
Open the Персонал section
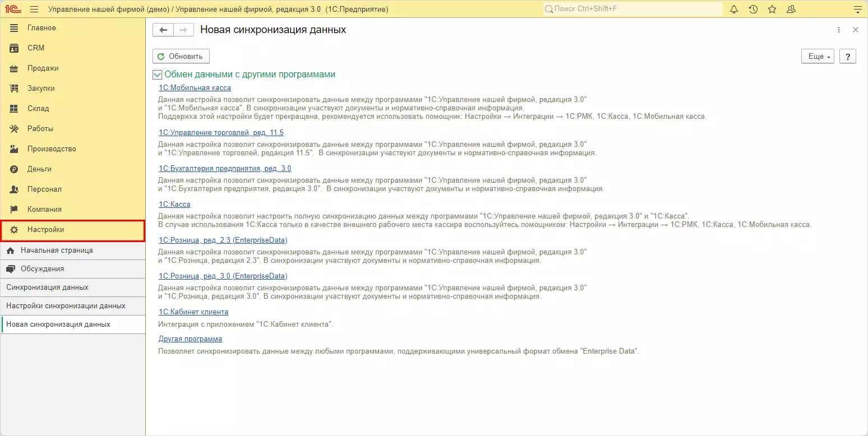pos(73,189)
